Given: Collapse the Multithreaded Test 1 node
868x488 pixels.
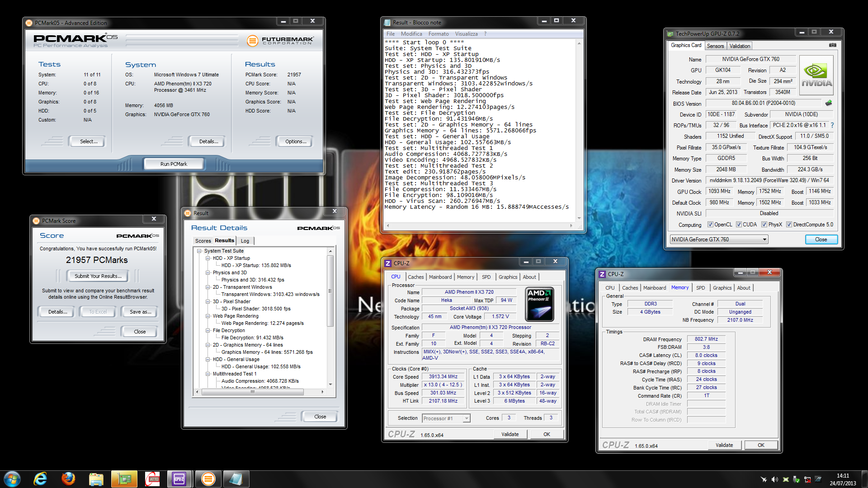Looking at the screenshot, I should 208,374.
